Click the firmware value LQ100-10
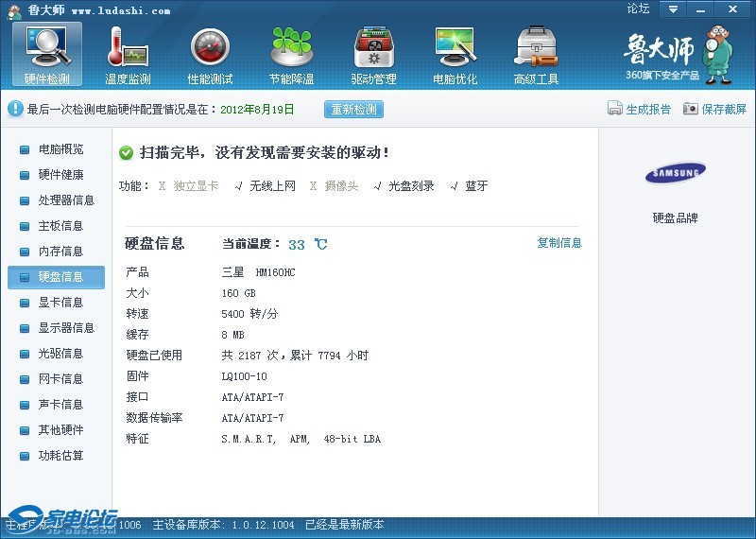 click(x=245, y=376)
